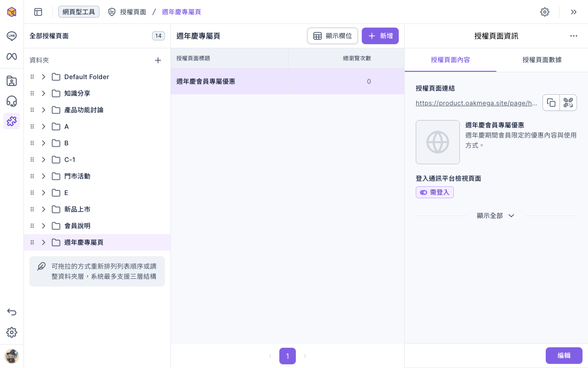This screenshot has width=588, height=368.
Task: Switch to the 授權頁面內容 tab
Action: 450,60
